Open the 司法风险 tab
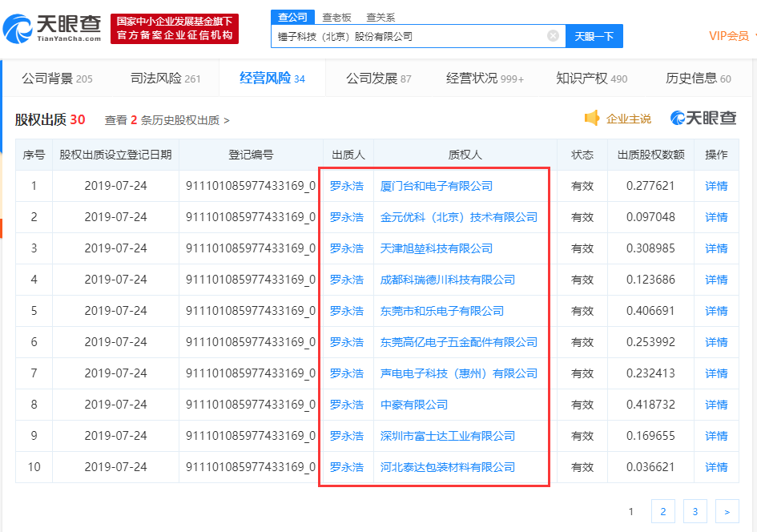Image resolution: width=757 pixels, height=532 pixels. click(x=165, y=79)
